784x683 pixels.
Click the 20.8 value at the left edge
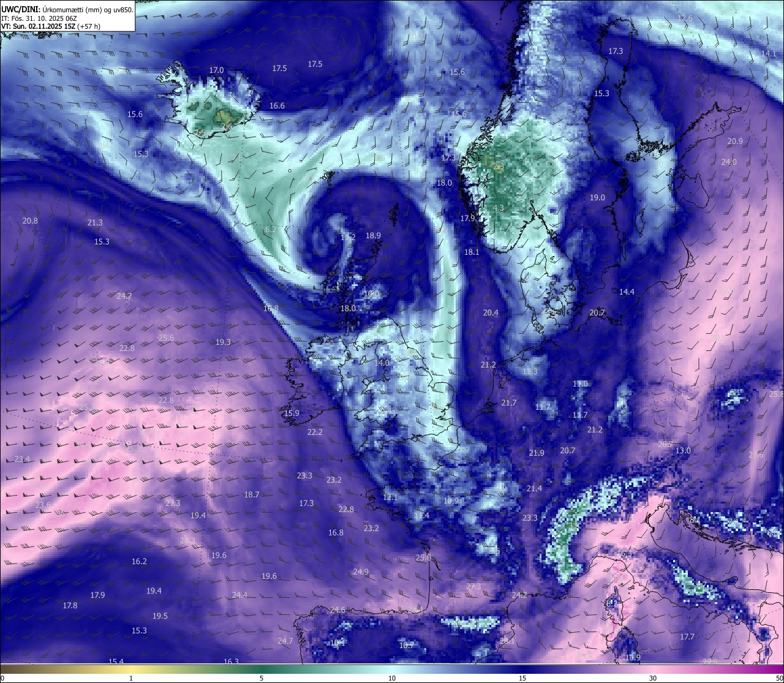pos(30,221)
